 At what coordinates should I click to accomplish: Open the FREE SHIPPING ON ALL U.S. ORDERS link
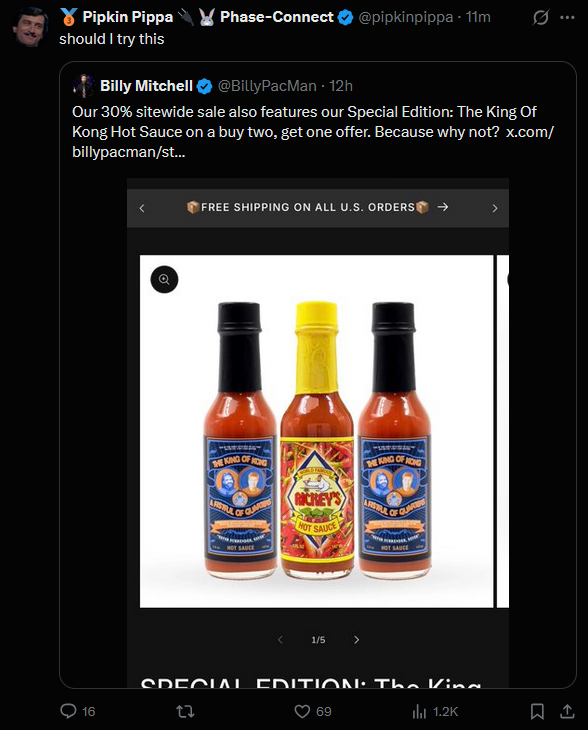coord(317,207)
